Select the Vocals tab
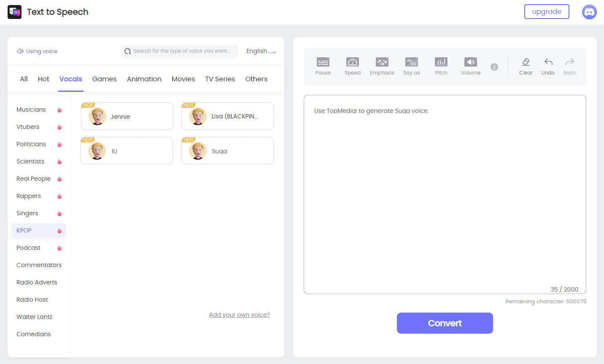604x364 pixels. [70, 79]
